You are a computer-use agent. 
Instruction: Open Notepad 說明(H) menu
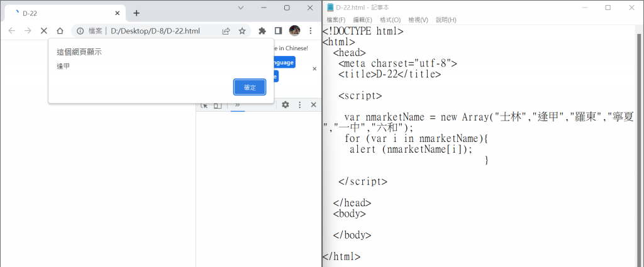[446, 19]
